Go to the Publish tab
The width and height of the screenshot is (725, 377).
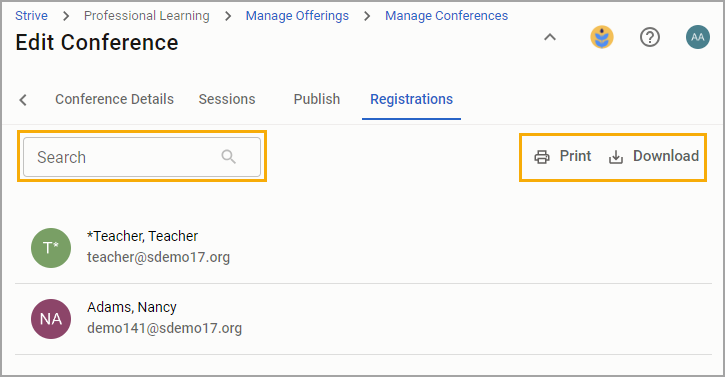click(x=317, y=99)
